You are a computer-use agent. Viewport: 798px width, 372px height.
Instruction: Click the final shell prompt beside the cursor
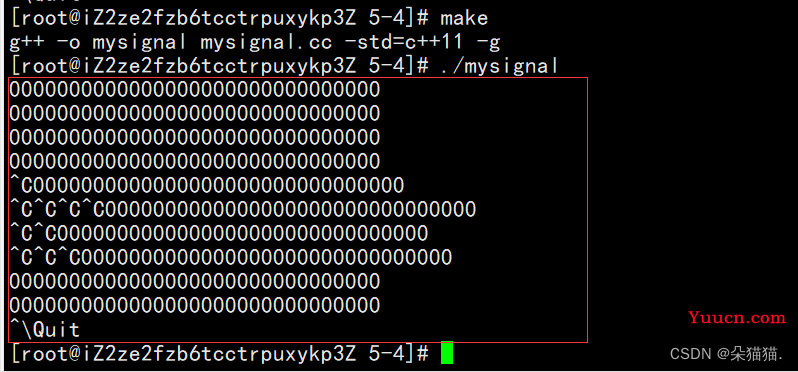pos(219,353)
